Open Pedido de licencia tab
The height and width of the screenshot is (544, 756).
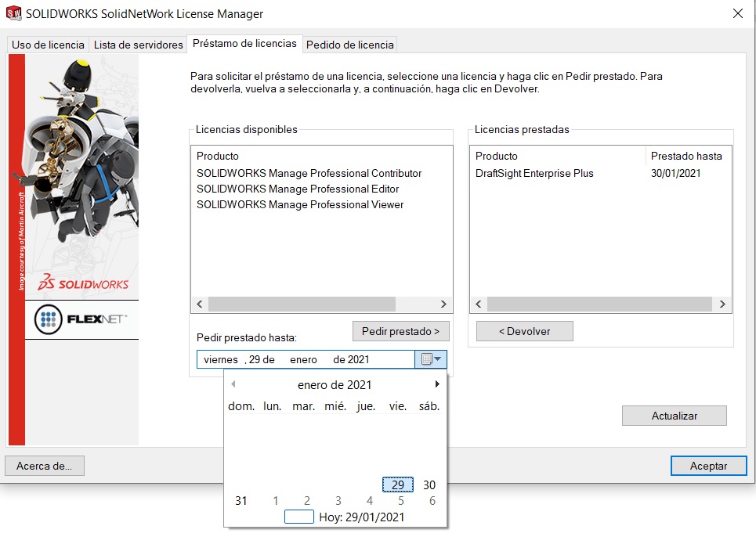[x=350, y=45]
